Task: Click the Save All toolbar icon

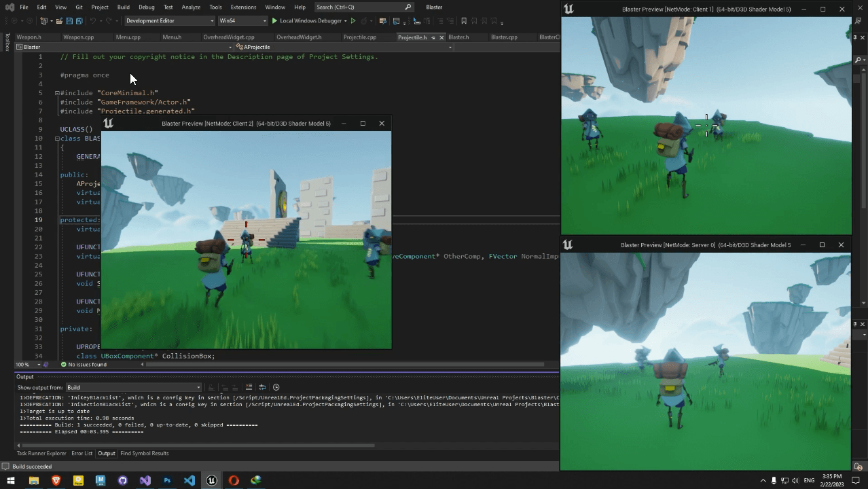Action: pos(79,21)
